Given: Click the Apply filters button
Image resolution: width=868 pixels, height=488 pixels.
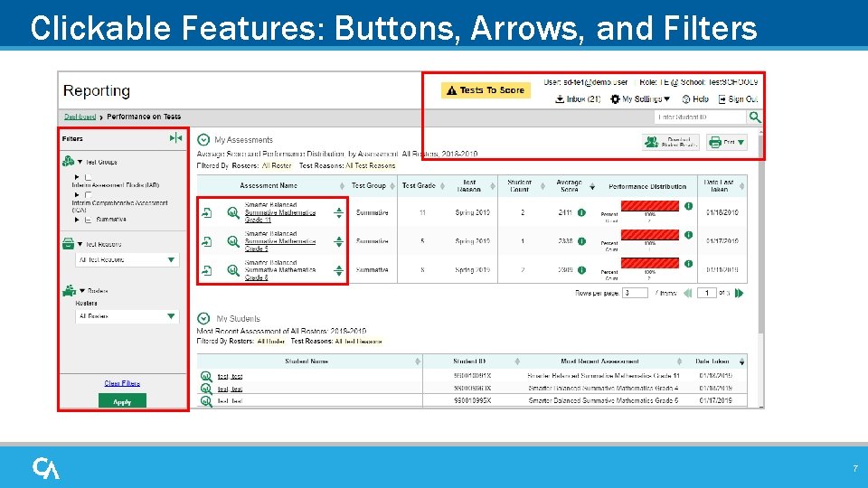Looking at the screenshot, I should (x=122, y=401).
